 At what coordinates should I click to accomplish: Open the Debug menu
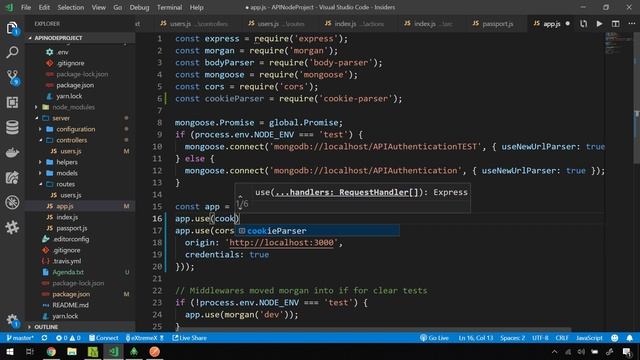[139, 7]
